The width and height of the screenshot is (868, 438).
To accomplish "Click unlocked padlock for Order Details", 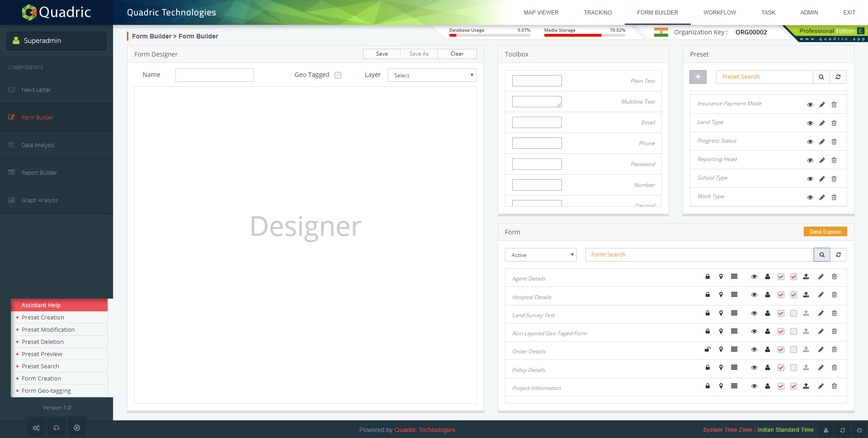I will pos(708,349).
